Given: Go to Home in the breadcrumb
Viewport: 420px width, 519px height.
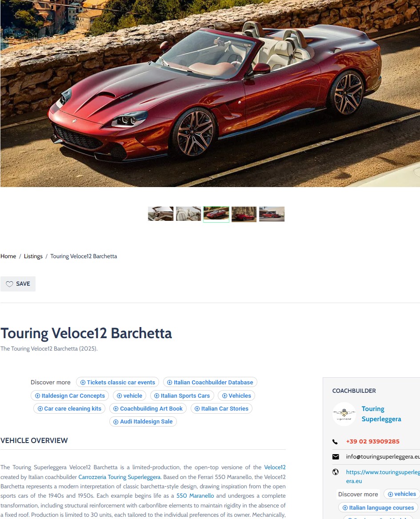Looking at the screenshot, I should 8,256.
